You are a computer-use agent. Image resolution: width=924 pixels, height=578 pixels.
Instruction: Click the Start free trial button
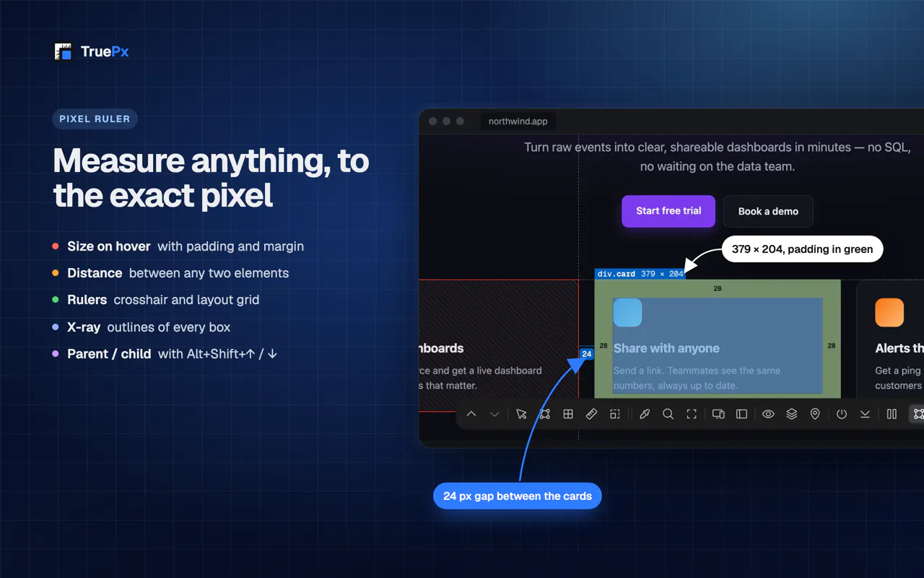click(x=668, y=211)
